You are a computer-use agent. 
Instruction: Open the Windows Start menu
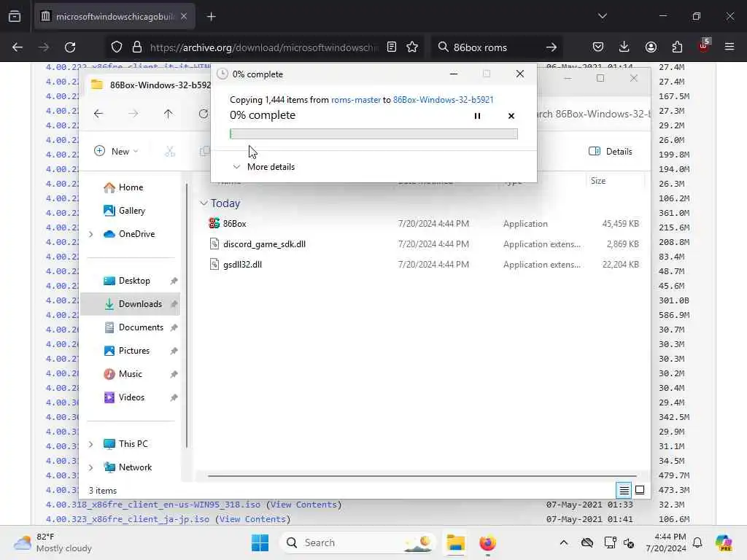coord(260,542)
